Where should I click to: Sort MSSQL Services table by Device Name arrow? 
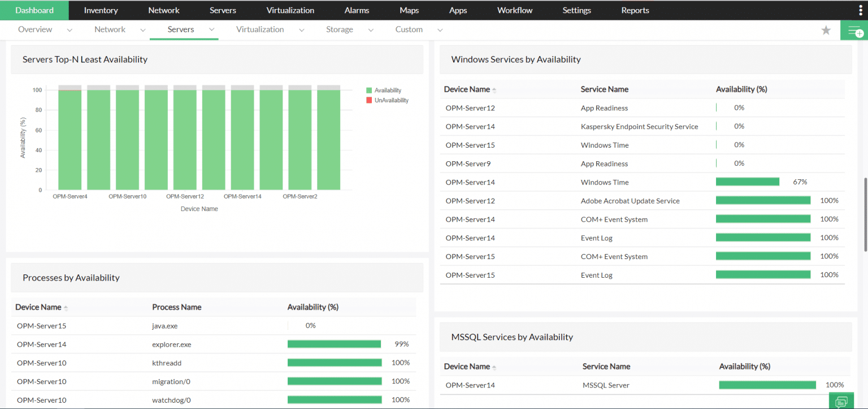click(494, 367)
